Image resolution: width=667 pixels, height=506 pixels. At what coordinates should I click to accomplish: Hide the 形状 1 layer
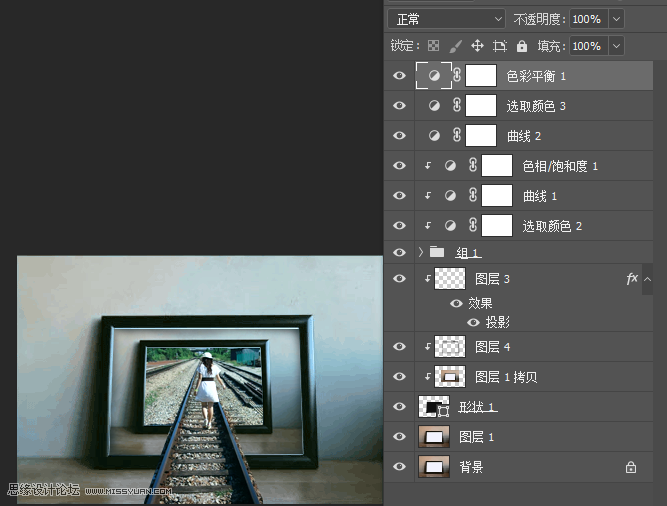click(x=399, y=407)
